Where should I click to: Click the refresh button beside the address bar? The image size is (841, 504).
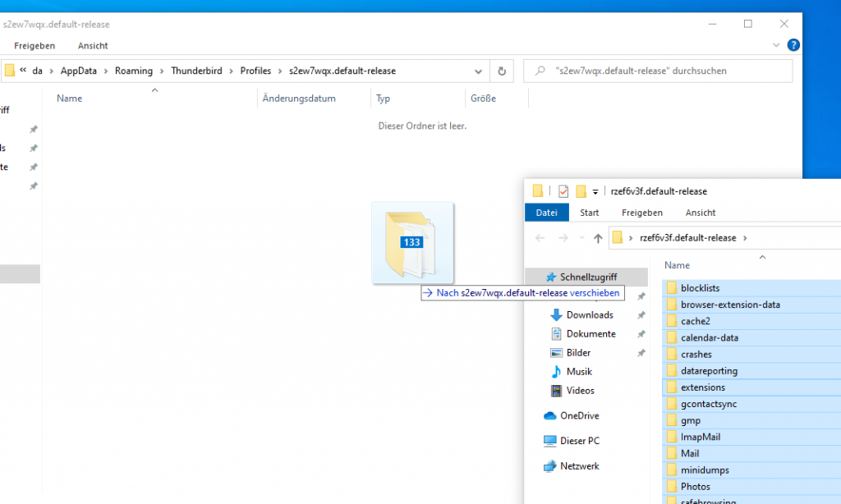point(502,71)
